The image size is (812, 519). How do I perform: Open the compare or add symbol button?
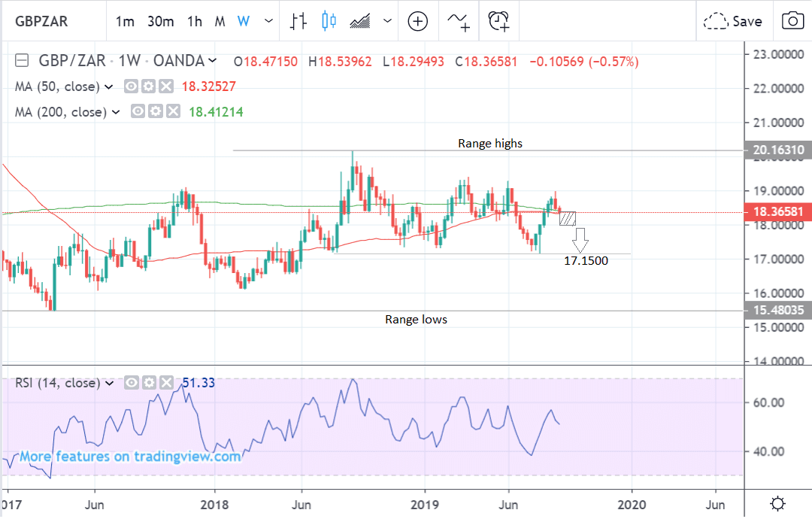tap(418, 21)
